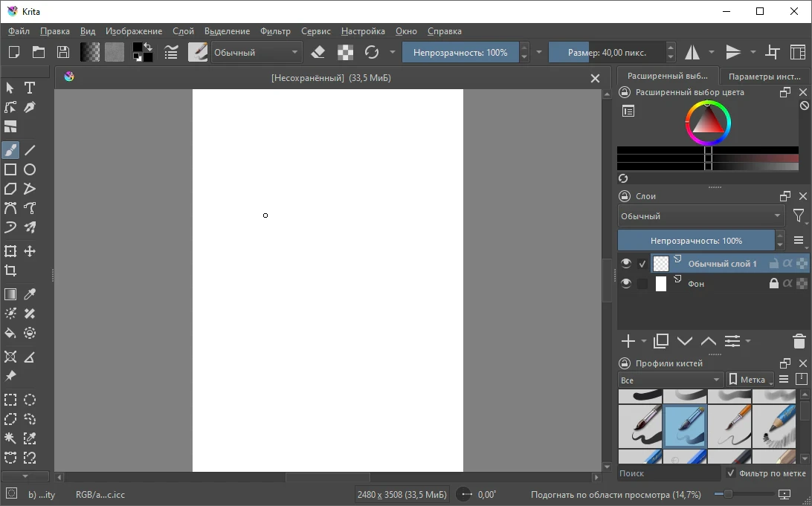This screenshot has width=812, height=506.
Task: Toggle eraser mode
Action: [x=318, y=52]
